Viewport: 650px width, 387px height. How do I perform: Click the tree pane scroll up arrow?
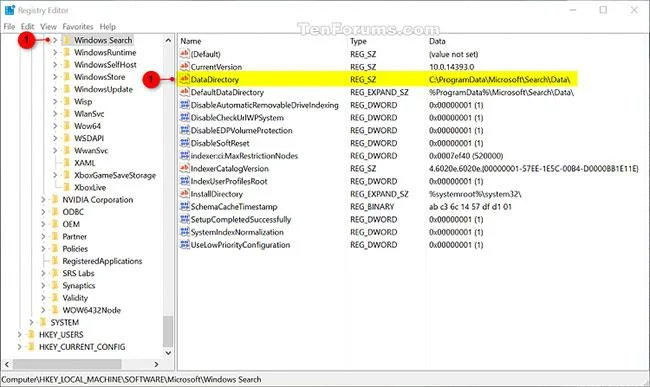point(168,40)
